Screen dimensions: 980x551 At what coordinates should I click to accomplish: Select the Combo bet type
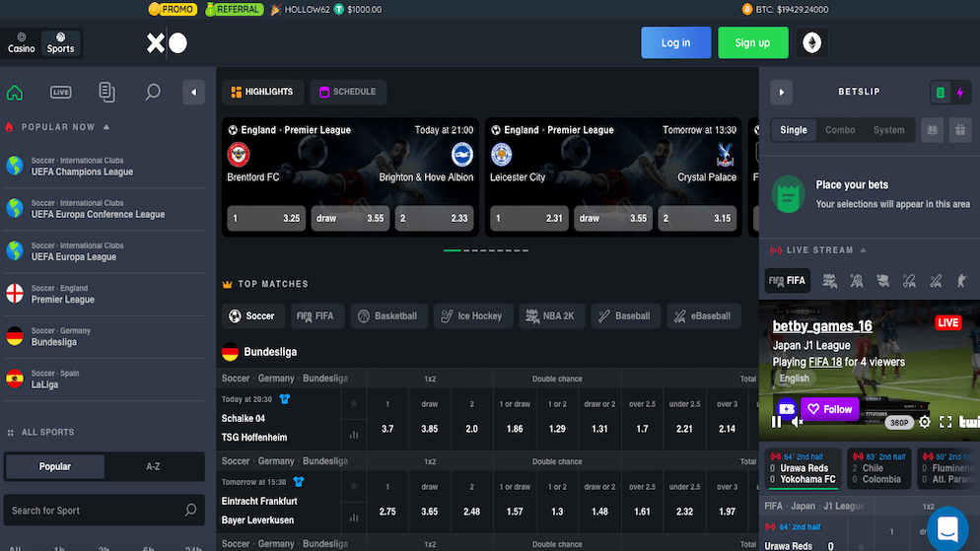(840, 130)
